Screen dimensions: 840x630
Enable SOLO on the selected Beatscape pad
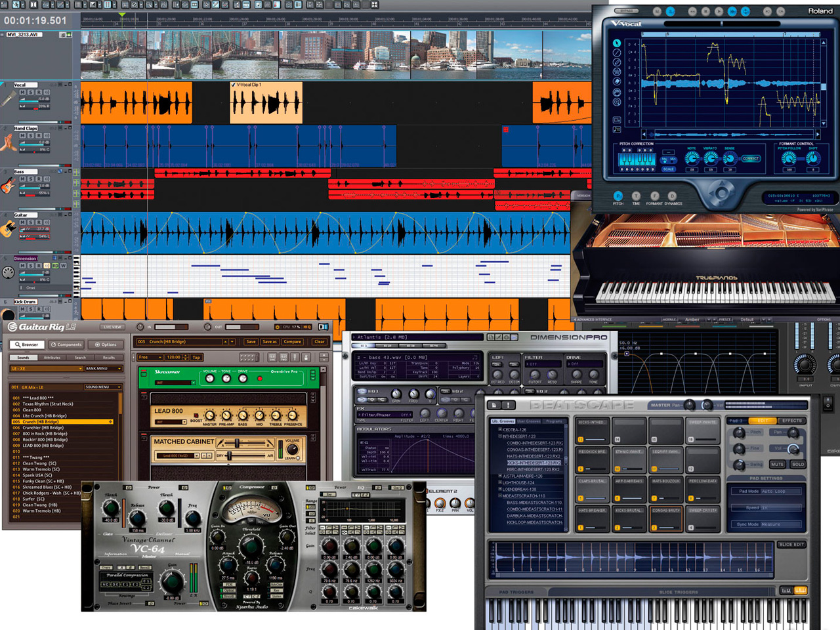(x=798, y=464)
